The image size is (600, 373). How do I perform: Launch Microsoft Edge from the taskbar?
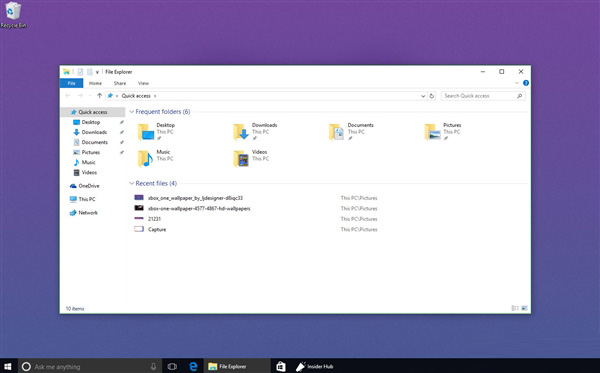point(193,366)
